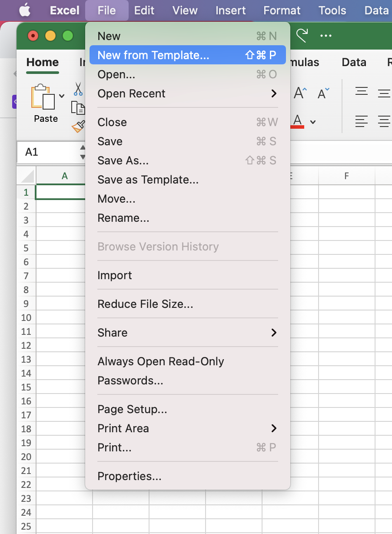Choose Import in the File menu
Viewport: 392px width, 534px height.
188,275
